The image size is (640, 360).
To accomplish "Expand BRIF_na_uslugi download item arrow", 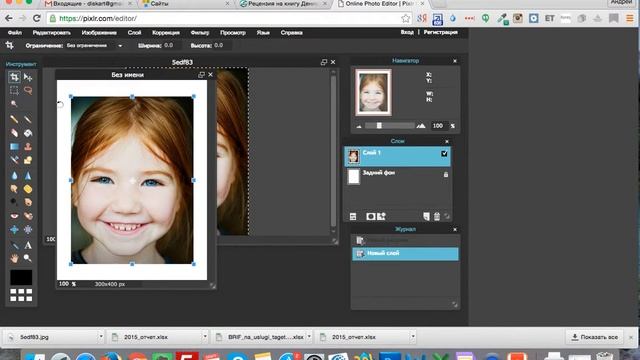I will [309, 337].
